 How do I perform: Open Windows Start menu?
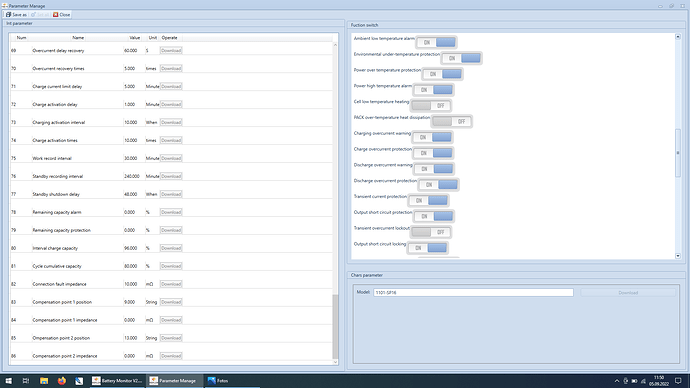[8, 381]
